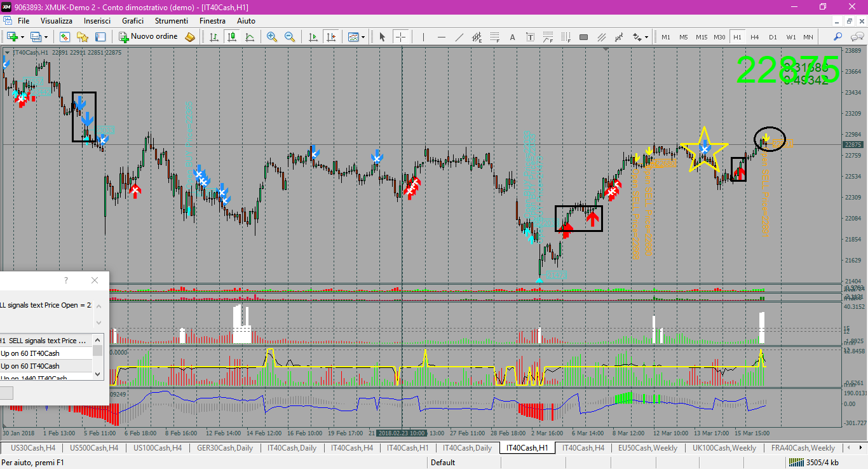Open the Finestra menu
Screen dimensions: 868x469
tap(212, 21)
